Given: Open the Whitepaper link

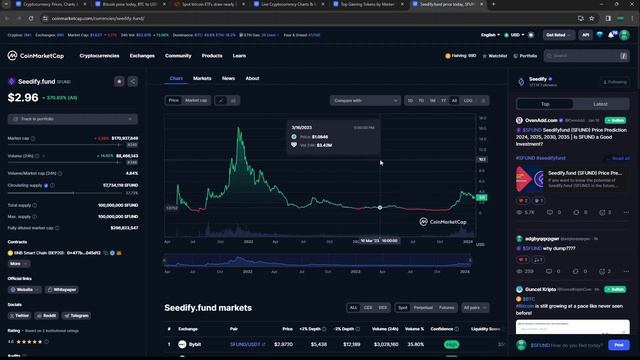Looking at the screenshot, I should tap(62, 290).
